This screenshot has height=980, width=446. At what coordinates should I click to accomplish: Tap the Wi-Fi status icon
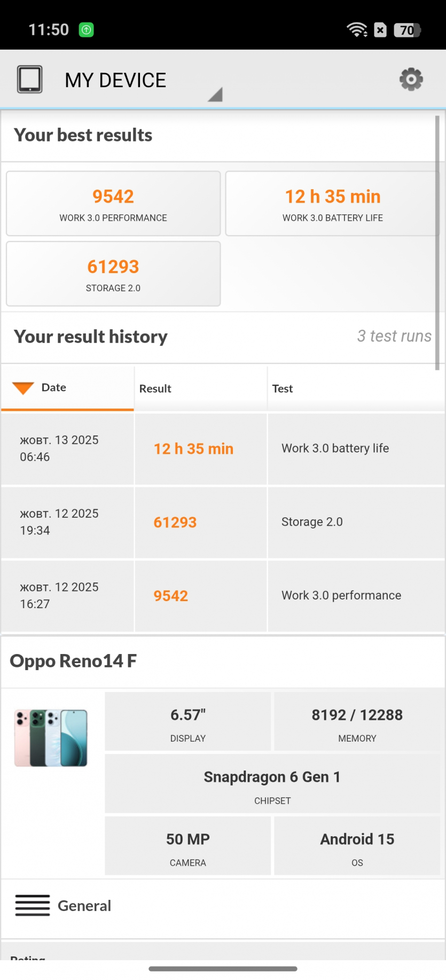[357, 30]
